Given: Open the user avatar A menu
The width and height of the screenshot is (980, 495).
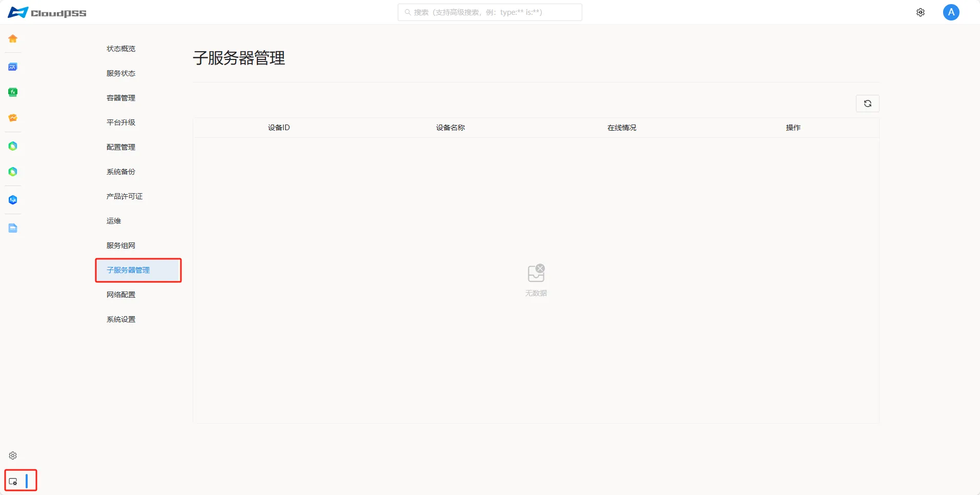Looking at the screenshot, I should 951,12.
